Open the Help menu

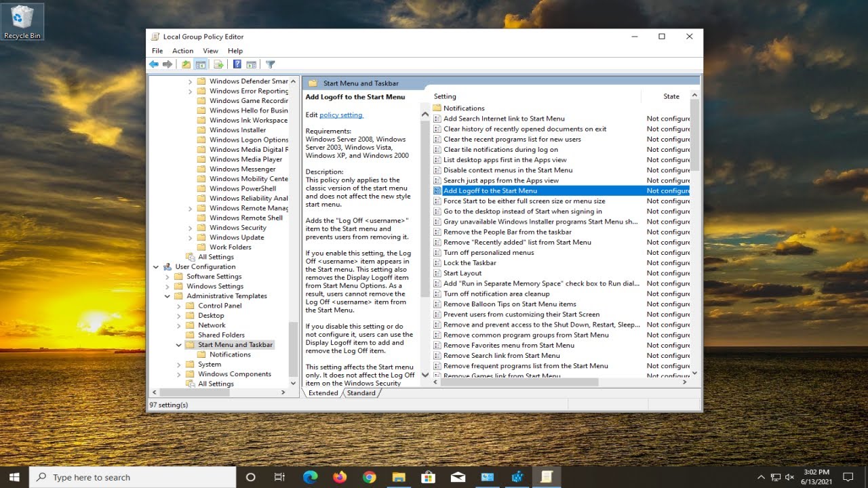point(235,51)
